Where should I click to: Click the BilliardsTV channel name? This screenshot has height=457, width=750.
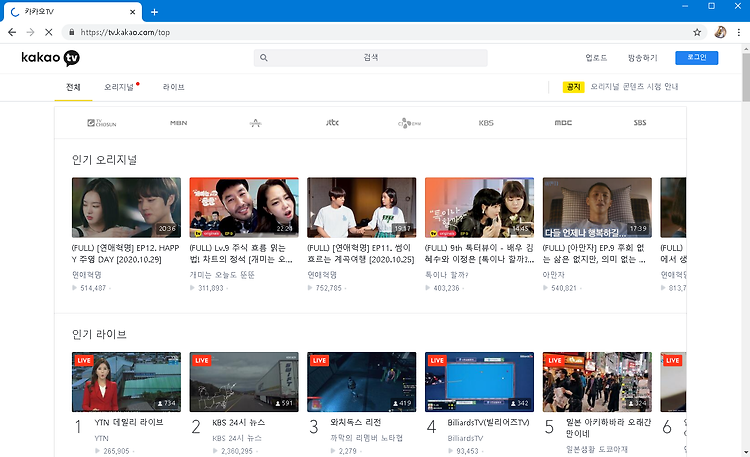coord(465,438)
